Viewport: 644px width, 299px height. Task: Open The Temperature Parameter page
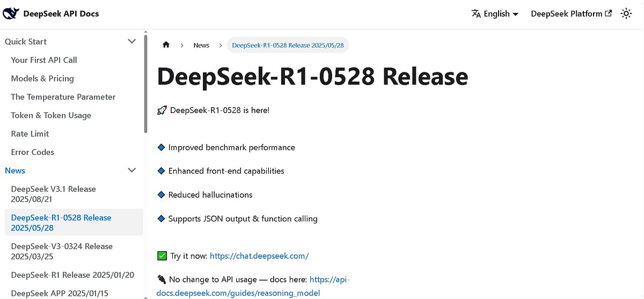pyautogui.click(x=63, y=97)
